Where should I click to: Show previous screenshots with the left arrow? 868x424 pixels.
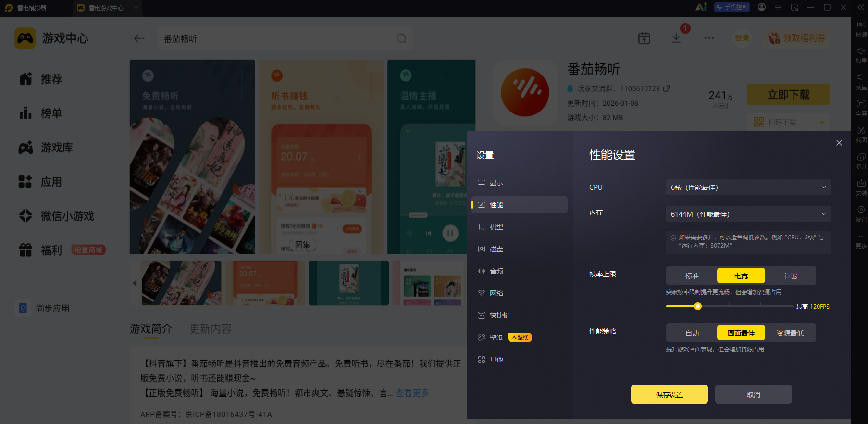point(135,283)
